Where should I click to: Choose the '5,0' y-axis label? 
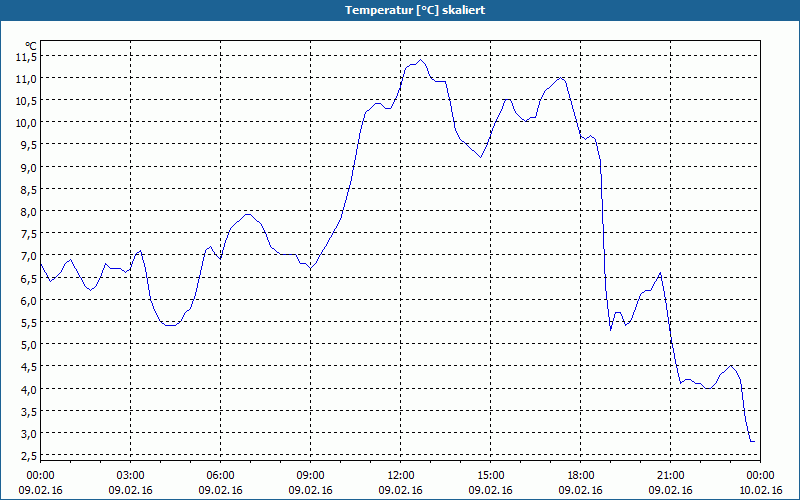[x=28, y=345]
